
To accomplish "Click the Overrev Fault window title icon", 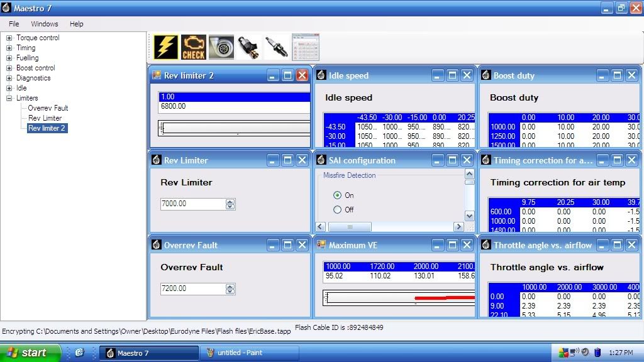I will pos(157,244).
